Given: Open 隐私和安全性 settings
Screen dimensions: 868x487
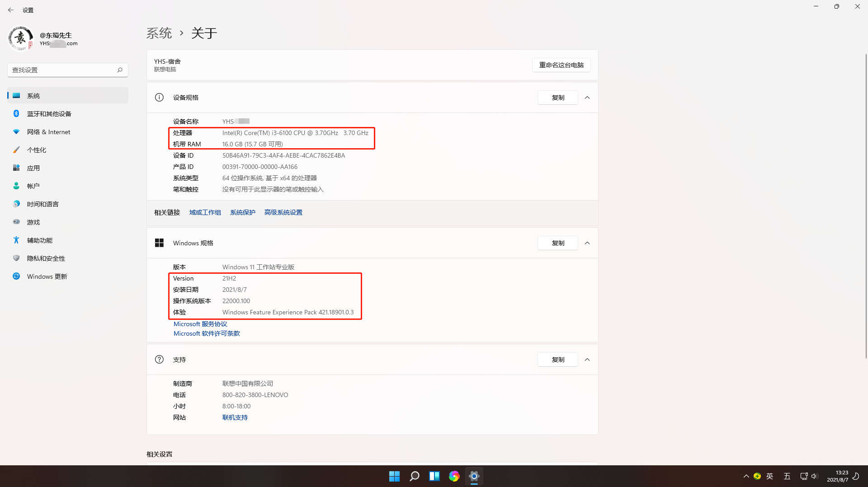Looking at the screenshot, I should (x=45, y=258).
